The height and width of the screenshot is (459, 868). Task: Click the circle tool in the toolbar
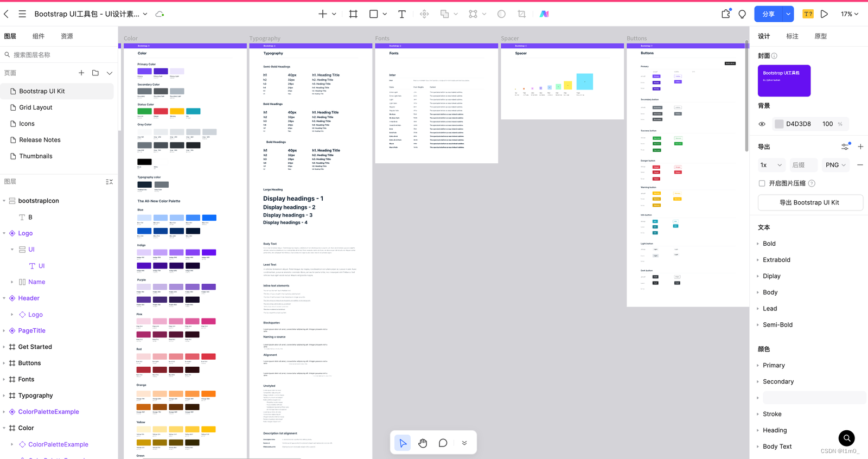point(501,14)
